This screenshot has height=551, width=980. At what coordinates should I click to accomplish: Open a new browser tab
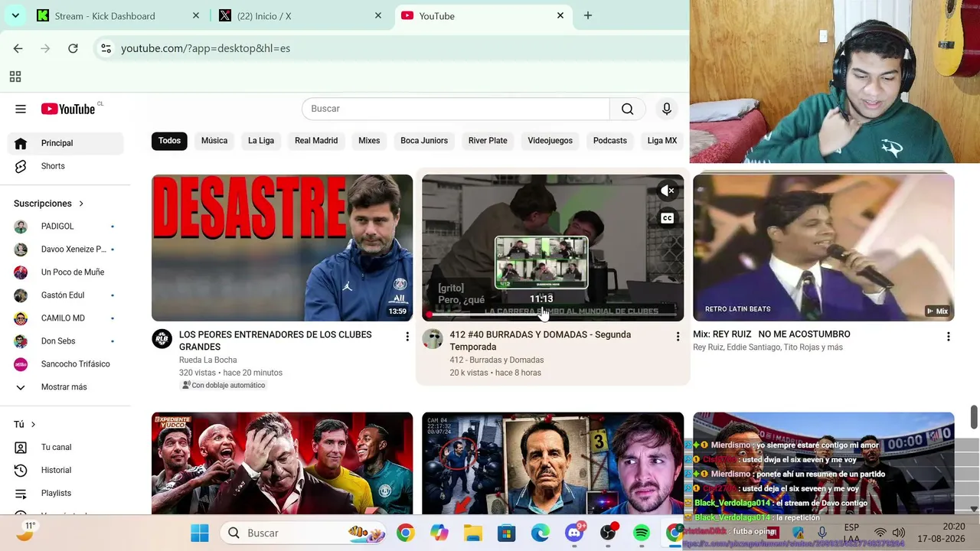click(x=587, y=15)
